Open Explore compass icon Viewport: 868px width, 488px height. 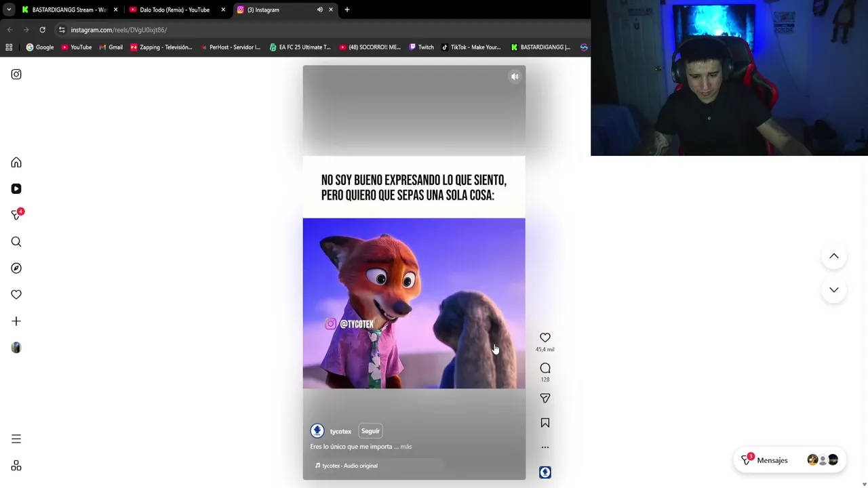tap(16, 268)
